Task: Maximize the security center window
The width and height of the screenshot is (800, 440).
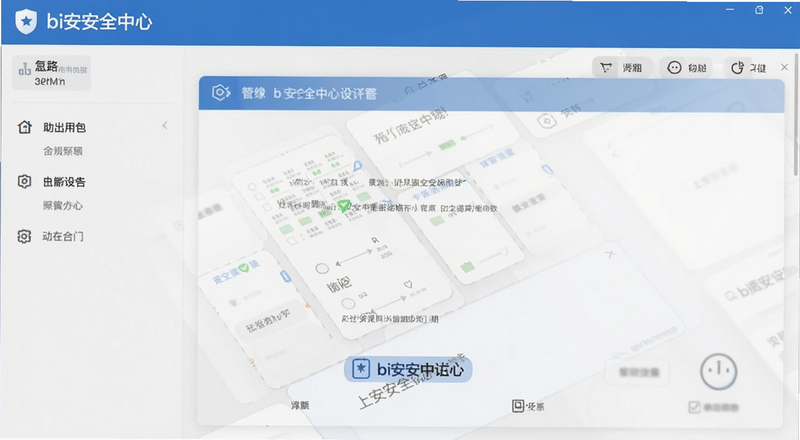Action: [x=759, y=10]
